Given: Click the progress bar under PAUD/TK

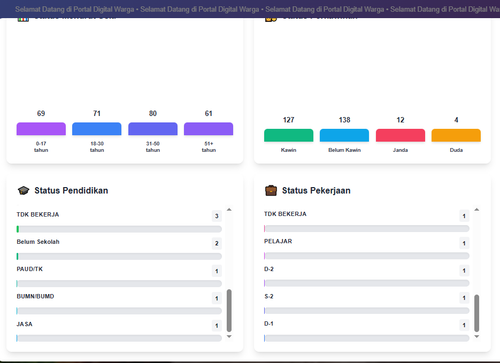Looking at the screenshot, I should point(119,284).
